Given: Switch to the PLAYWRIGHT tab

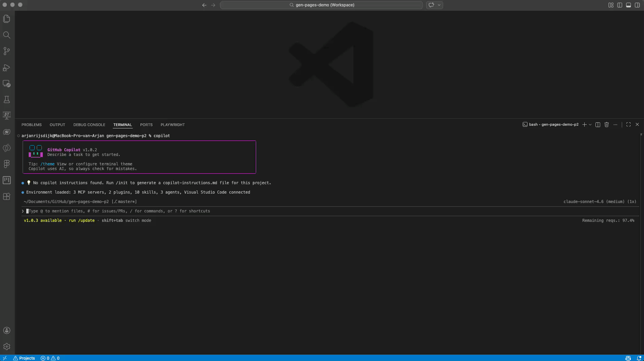Looking at the screenshot, I should (172, 125).
